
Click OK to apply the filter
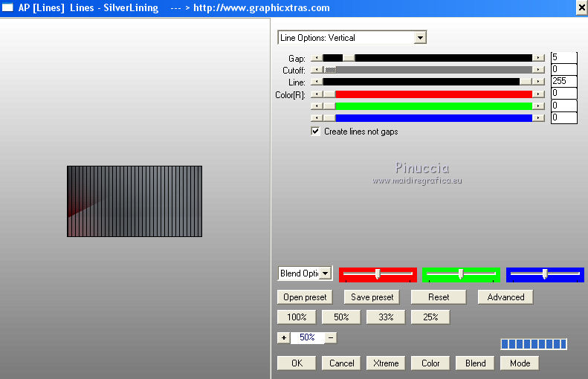[x=297, y=363]
